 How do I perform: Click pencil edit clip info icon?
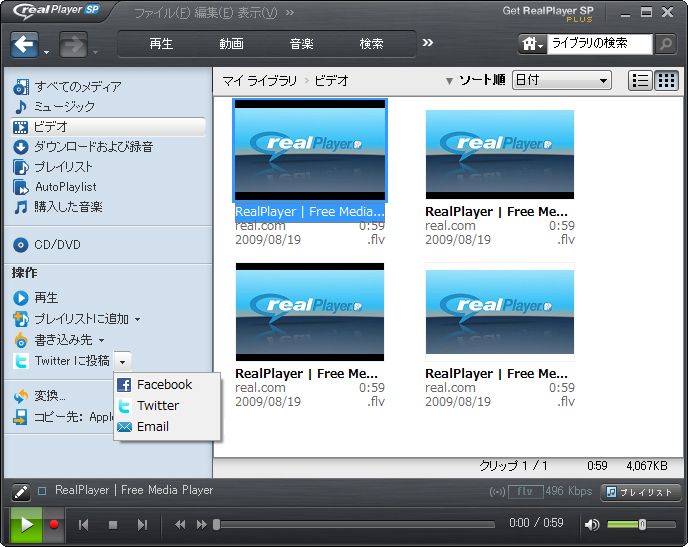click(x=21, y=492)
